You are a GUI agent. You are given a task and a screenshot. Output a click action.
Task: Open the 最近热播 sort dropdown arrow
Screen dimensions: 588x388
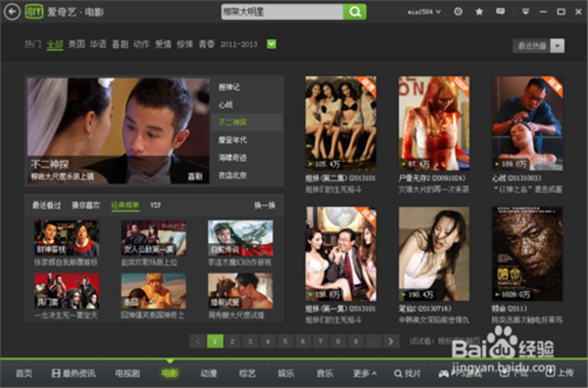pos(558,46)
